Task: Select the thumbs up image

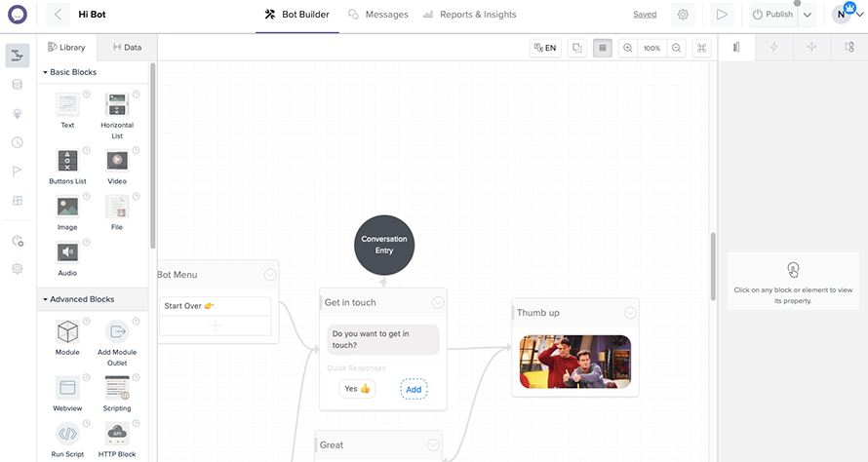Action: click(x=575, y=362)
